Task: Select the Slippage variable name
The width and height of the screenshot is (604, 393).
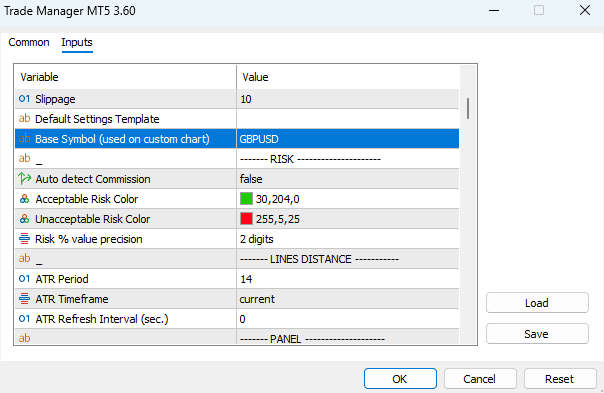Action: pos(55,99)
